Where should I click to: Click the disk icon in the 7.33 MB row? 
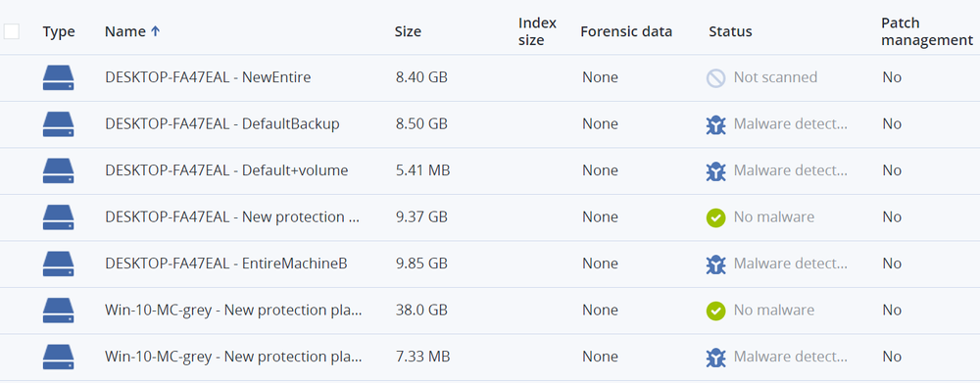pyautogui.click(x=58, y=358)
